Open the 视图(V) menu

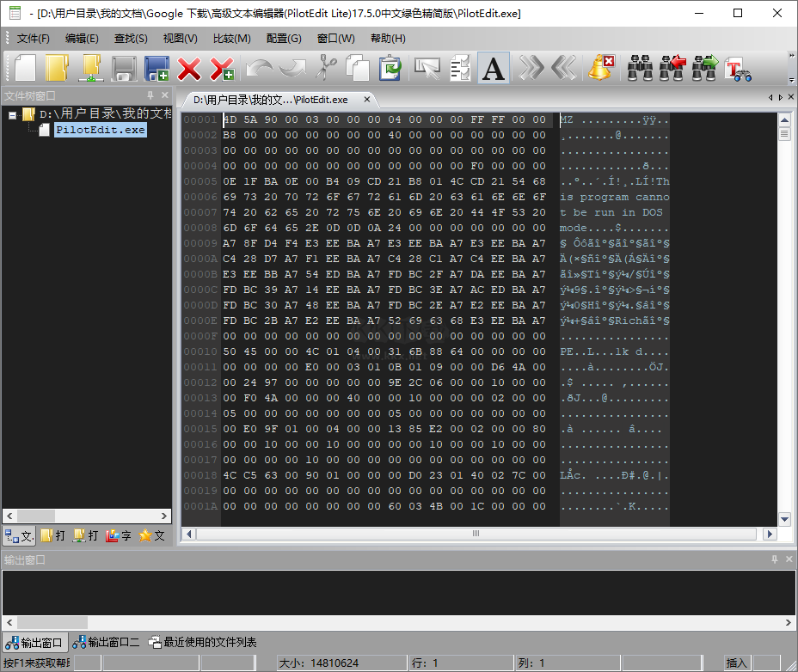click(x=181, y=39)
